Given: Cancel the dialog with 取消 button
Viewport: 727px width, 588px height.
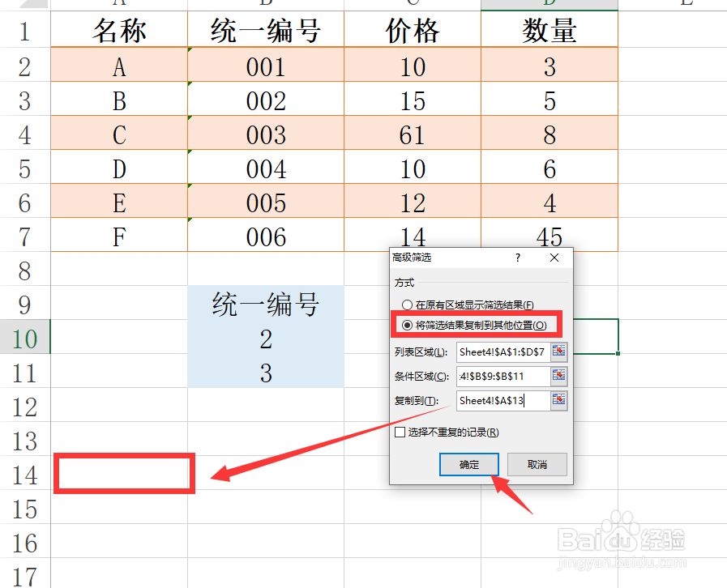Looking at the screenshot, I should pos(537,464).
